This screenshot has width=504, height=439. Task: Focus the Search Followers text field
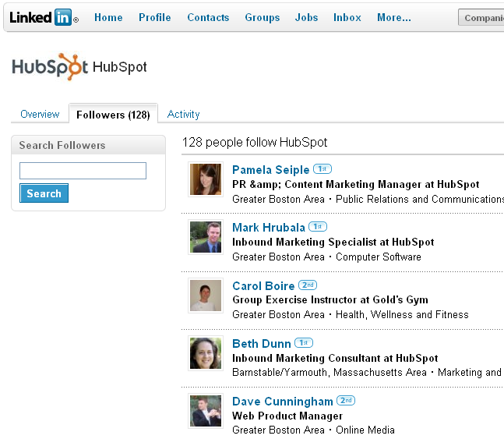tap(83, 171)
